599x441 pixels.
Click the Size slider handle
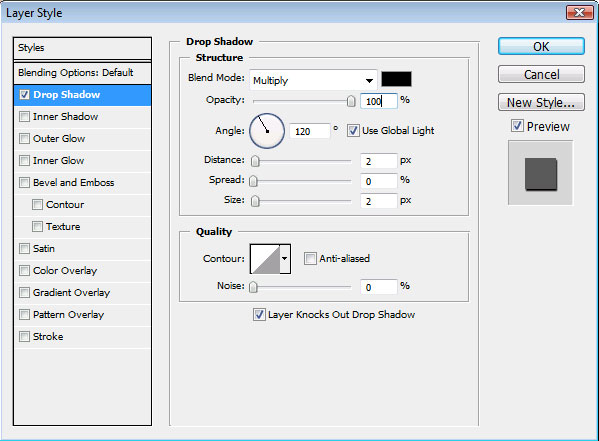[255, 201]
